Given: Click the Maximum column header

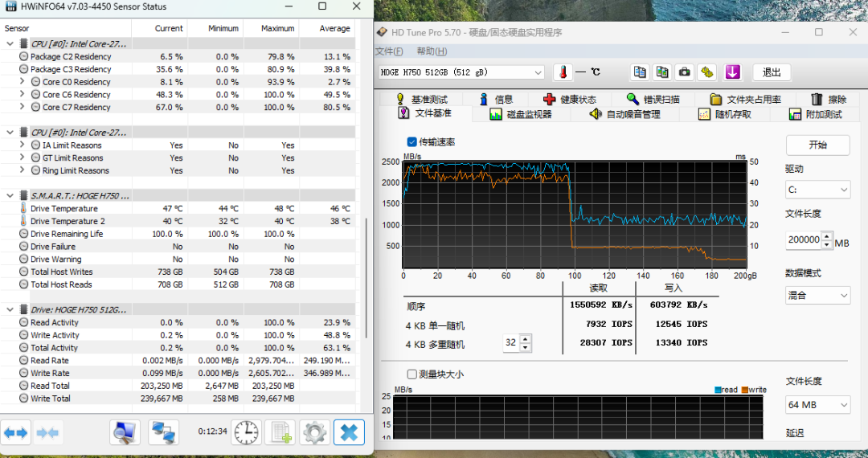Looking at the screenshot, I should (272, 28).
